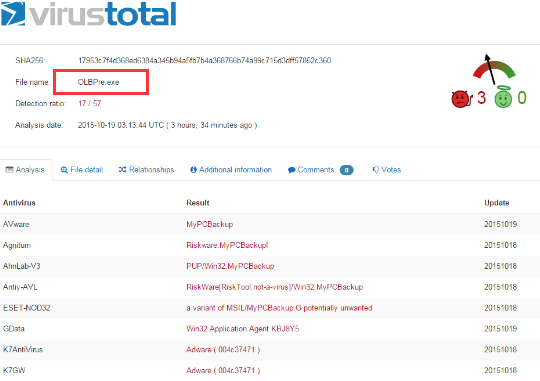Click the GData antivirus name
The image size is (540, 381).
coord(13,329)
